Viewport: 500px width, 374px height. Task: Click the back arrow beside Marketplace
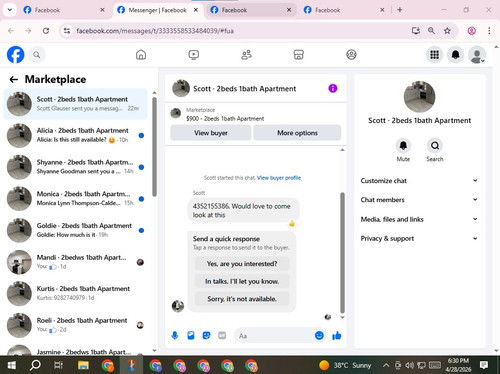point(13,79)
